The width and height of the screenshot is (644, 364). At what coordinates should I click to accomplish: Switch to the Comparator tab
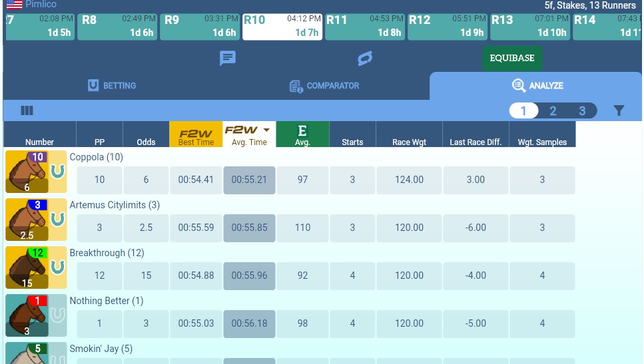[x=324, y=86]
